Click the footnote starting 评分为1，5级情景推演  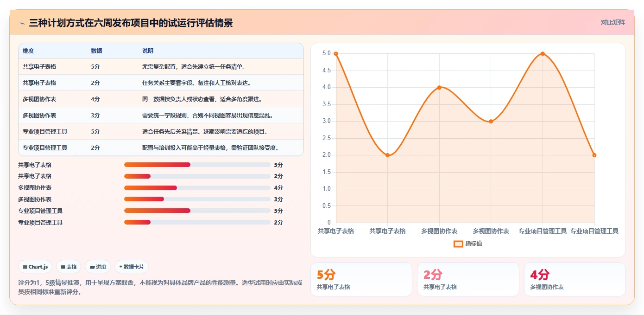[x=160, y=287]
